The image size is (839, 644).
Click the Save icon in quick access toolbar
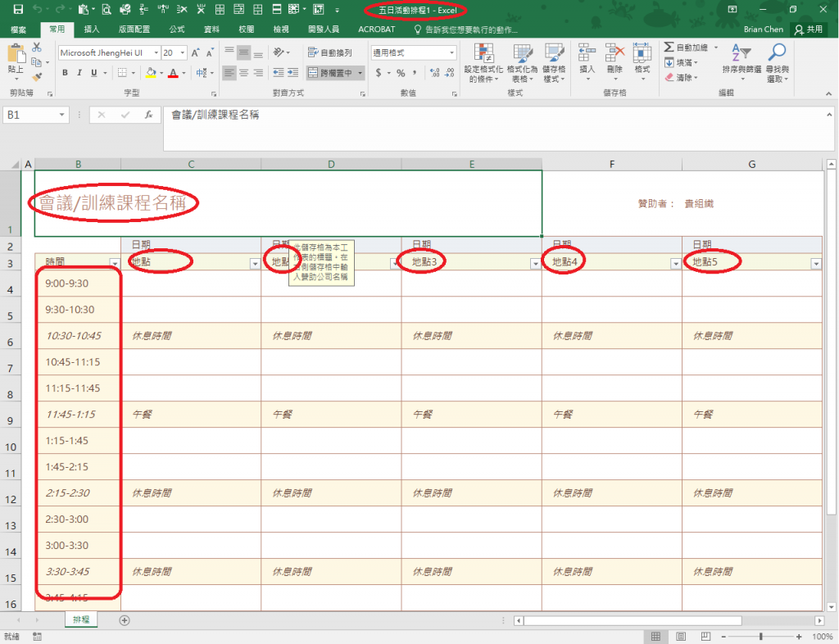(18, 10)
